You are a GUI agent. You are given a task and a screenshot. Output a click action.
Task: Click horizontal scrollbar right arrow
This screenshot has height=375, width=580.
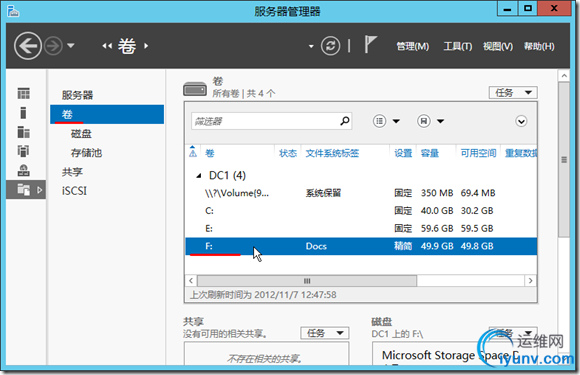[530, 281]
